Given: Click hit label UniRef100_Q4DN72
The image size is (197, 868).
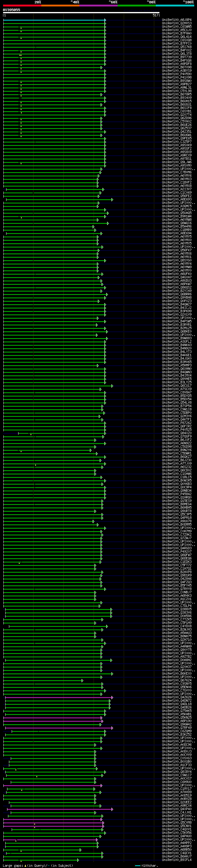Looking at the screenshot, I should pyautogui.click(x=176, y=701).
